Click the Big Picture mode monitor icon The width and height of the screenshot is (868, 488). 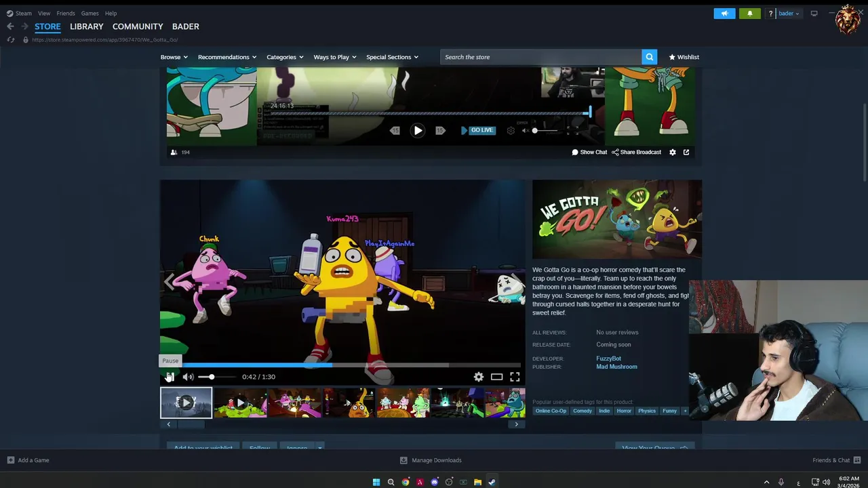pos(814,13)
